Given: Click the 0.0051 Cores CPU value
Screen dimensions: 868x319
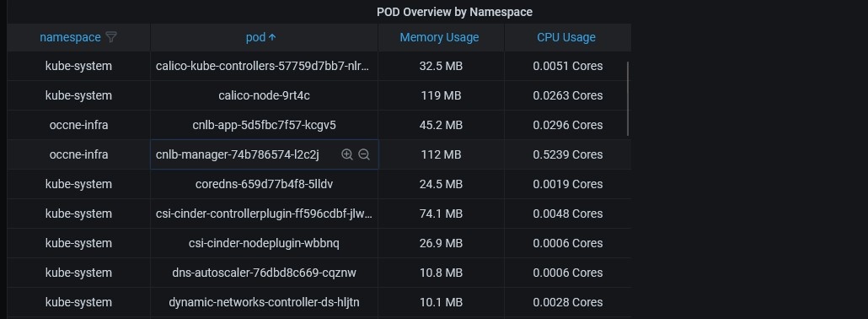Looking at the screenshot, I should click(x=567, y=66).
